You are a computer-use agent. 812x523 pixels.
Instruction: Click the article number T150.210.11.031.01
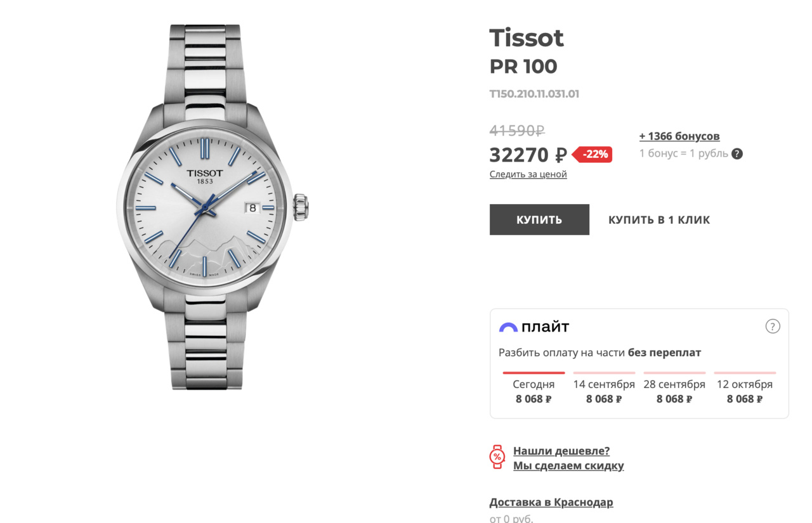click(x=534, y=94)
